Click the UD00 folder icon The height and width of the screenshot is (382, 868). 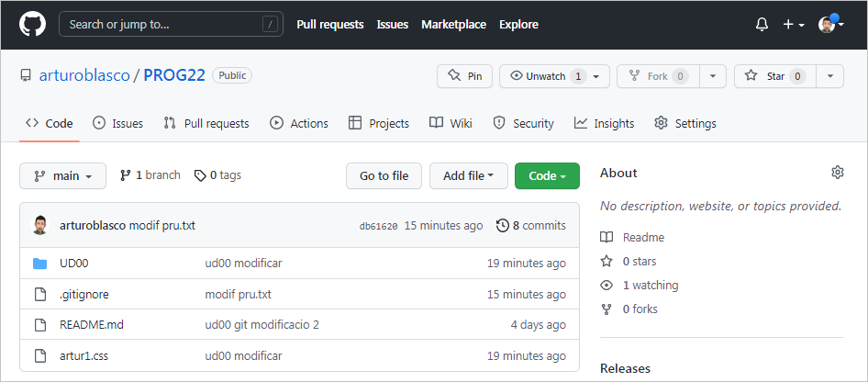[x=39, y=264]
